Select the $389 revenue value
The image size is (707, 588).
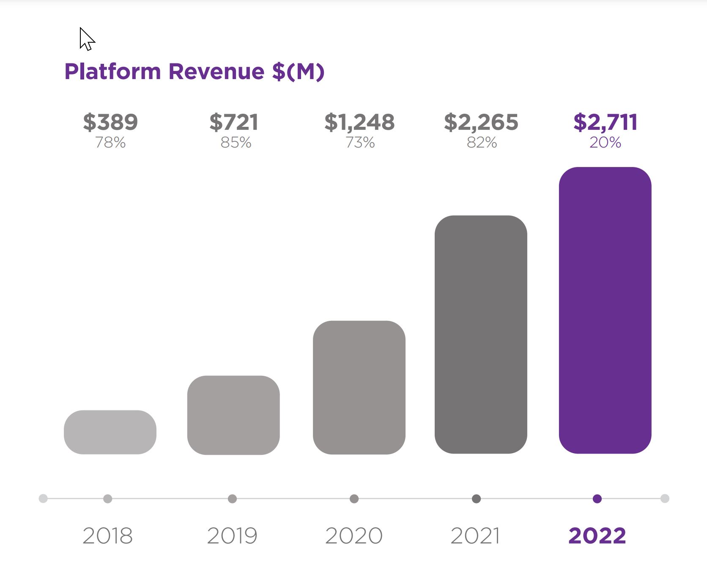click(x=110, y=122)
